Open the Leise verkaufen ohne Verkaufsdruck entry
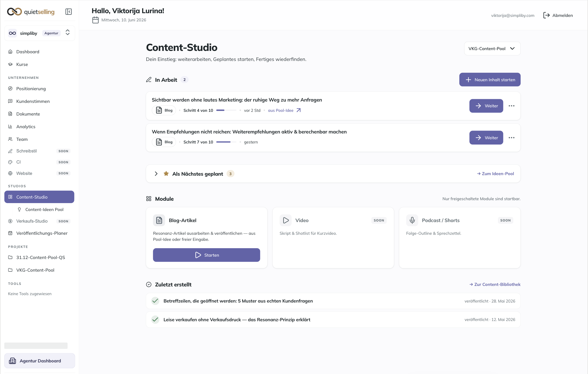 [x=333, y=320]
